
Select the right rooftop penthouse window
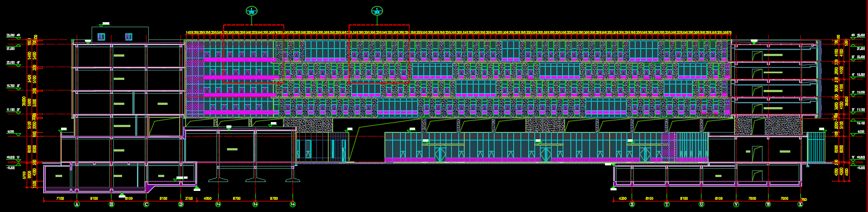129,37
